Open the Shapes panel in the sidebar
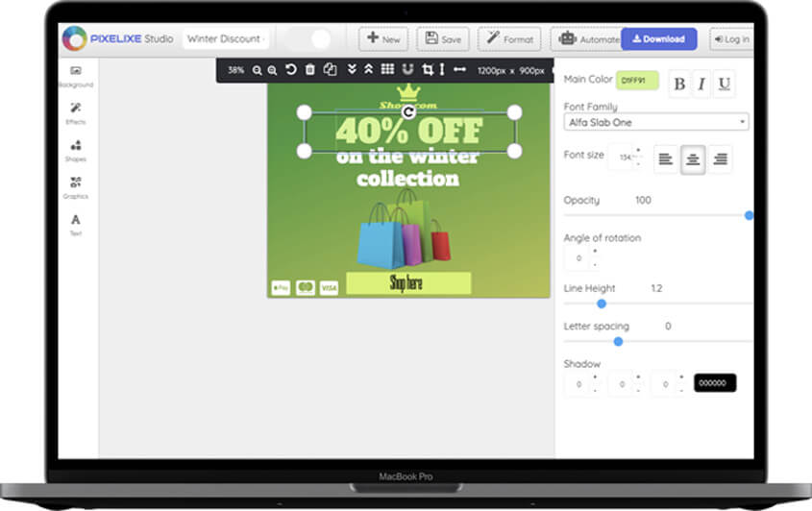812x511 pixels. [x=76, y=150]
